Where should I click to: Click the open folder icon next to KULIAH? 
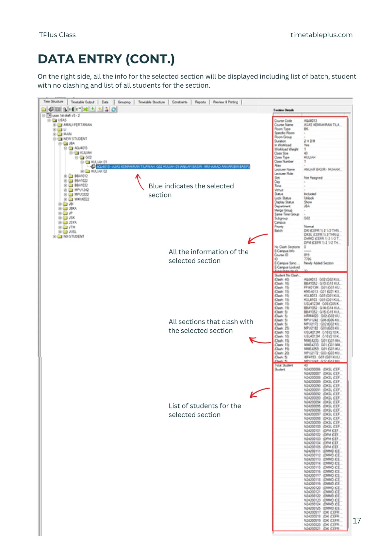point(76,153)
